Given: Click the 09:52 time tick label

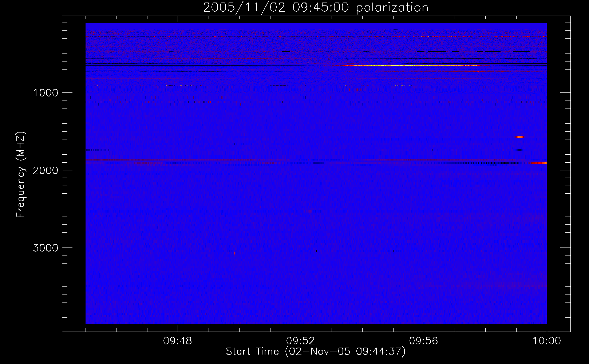Looking at the screenshot, I should (301, 341).
